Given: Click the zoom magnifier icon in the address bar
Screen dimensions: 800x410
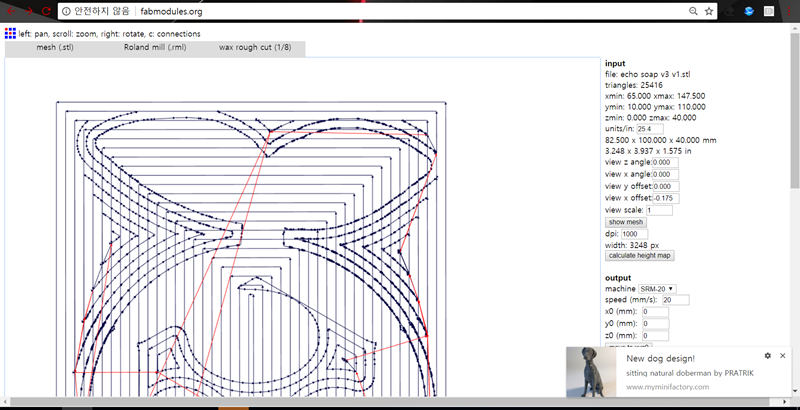Looking at the screenshot, I should 693,11.
